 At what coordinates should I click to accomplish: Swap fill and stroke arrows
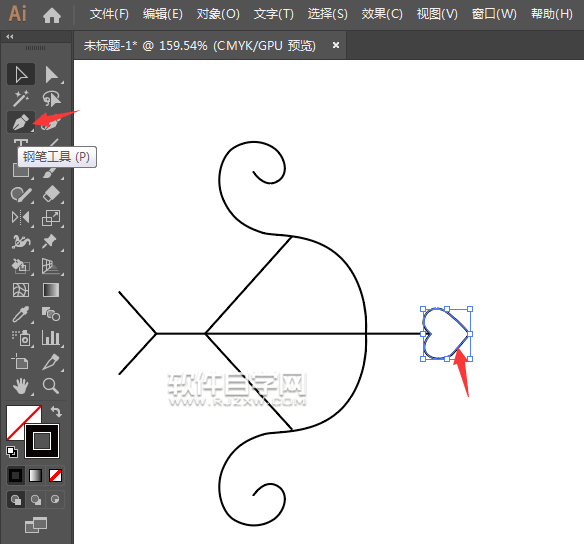56,412
